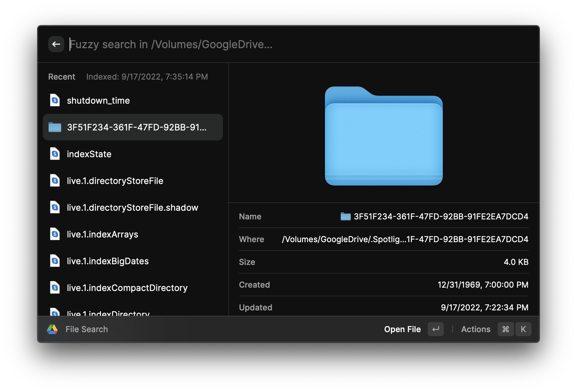Click the Google Drive icon in the footer
Viewport: 577px width, 392px height.
pos(52,329)
